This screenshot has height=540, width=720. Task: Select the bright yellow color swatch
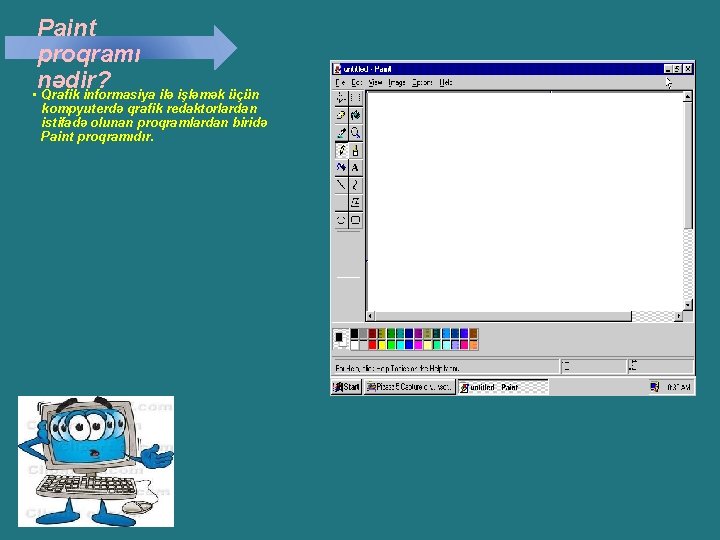[382, 345]
